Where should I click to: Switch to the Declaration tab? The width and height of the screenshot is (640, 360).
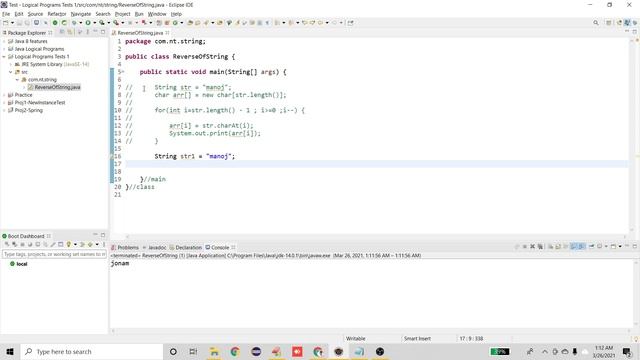pos(186,247)
